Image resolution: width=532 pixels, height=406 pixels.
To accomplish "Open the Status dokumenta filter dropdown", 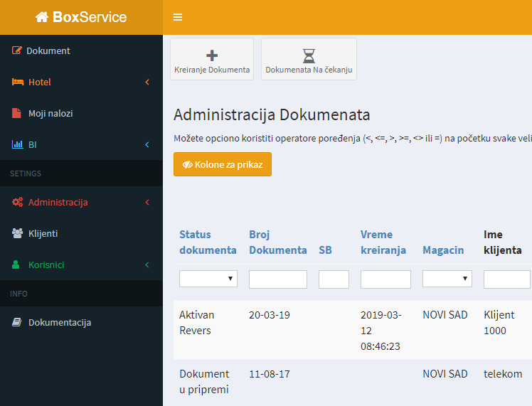I will (x=208, y=279).
